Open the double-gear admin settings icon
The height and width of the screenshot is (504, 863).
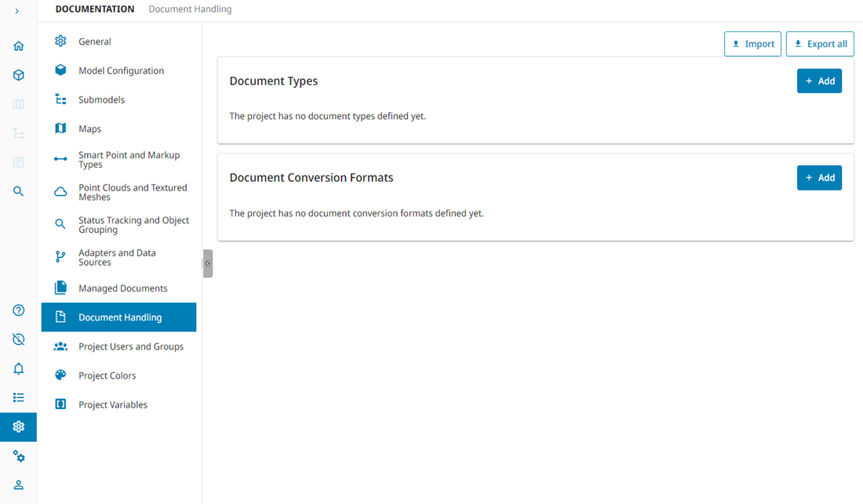coord(18,456)
